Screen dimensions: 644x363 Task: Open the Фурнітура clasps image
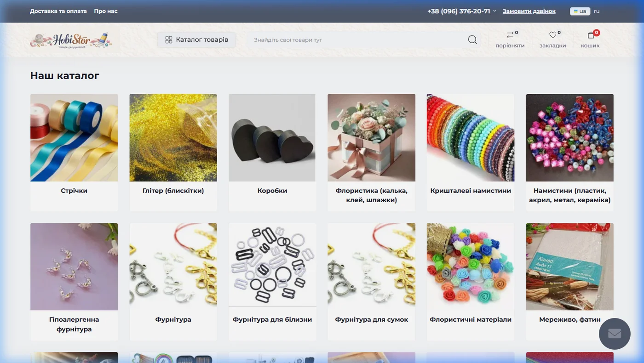(173, 267)
